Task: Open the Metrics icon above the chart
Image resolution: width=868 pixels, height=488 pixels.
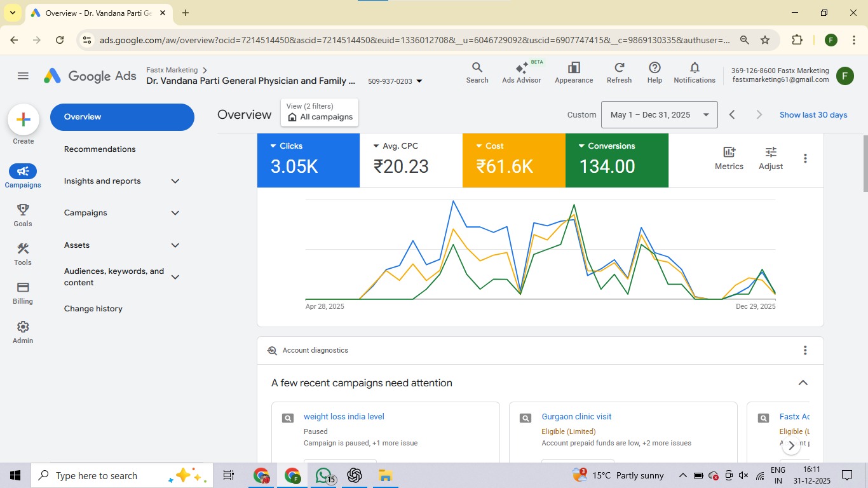Action: pos(728,158)
